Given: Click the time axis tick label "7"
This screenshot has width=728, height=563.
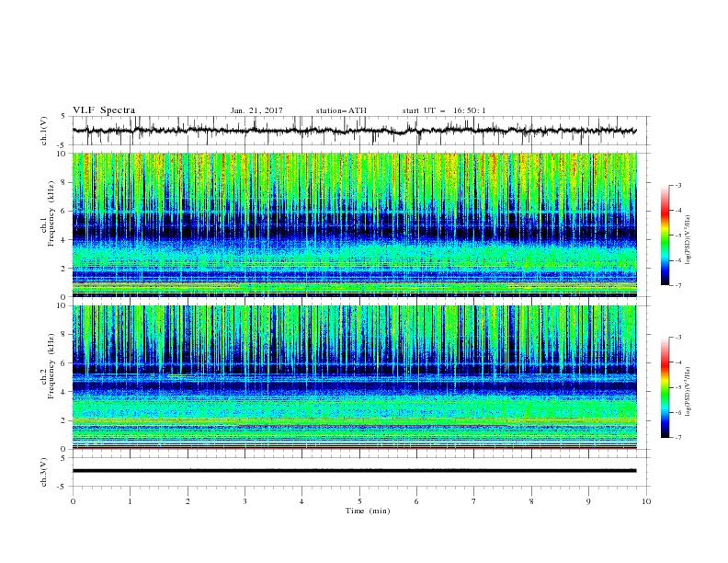Looking at the screenshot, I should (x=474, y=501).
